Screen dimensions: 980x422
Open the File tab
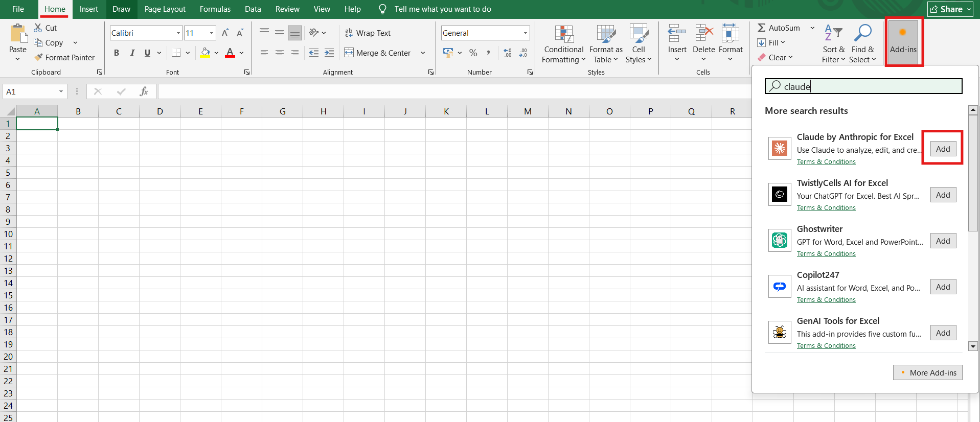click(x=18, y=9)
